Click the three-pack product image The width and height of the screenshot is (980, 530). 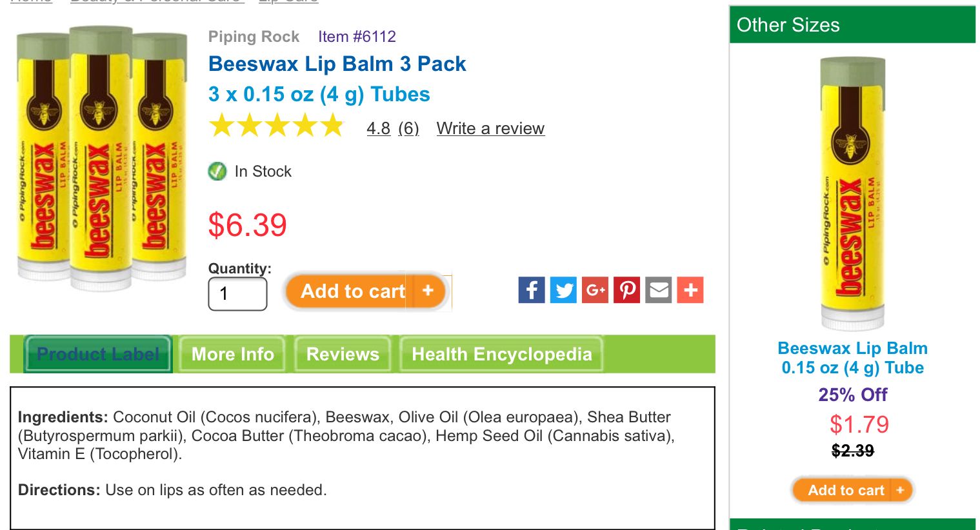101,158
